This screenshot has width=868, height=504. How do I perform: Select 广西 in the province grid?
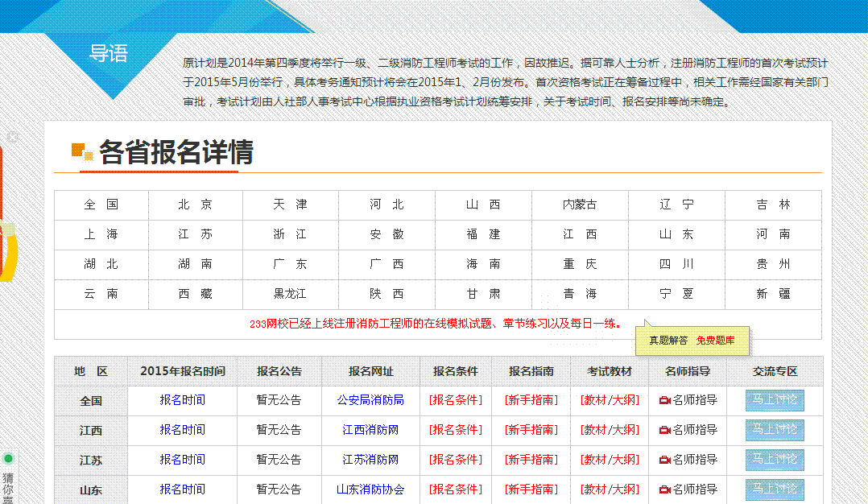click(387, 264)
